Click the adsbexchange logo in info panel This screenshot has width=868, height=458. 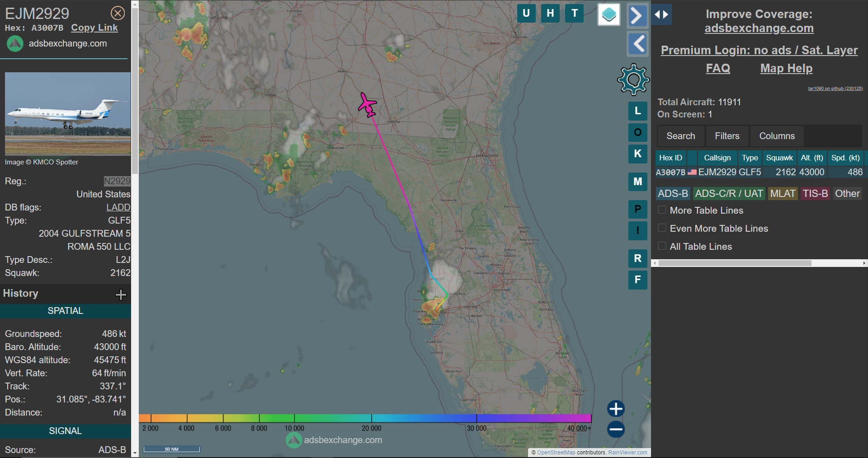coord(15,44)
